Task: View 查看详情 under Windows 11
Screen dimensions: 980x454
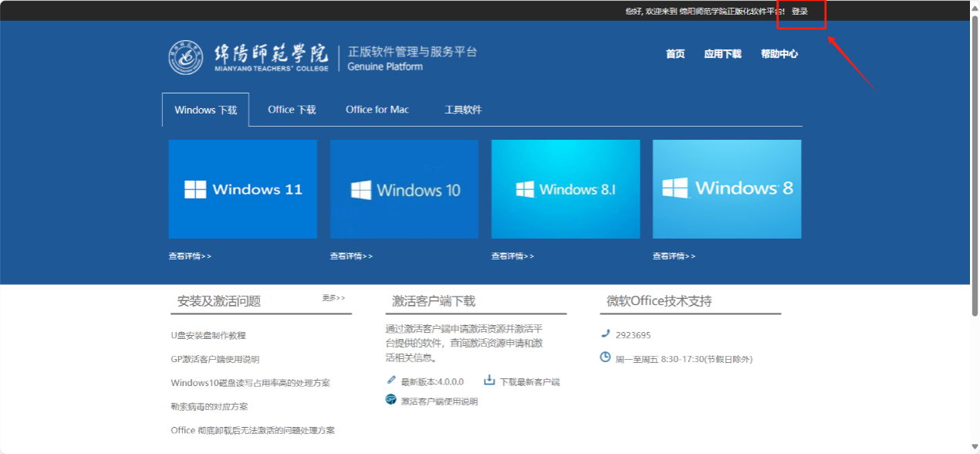Action: pos(190,256)
